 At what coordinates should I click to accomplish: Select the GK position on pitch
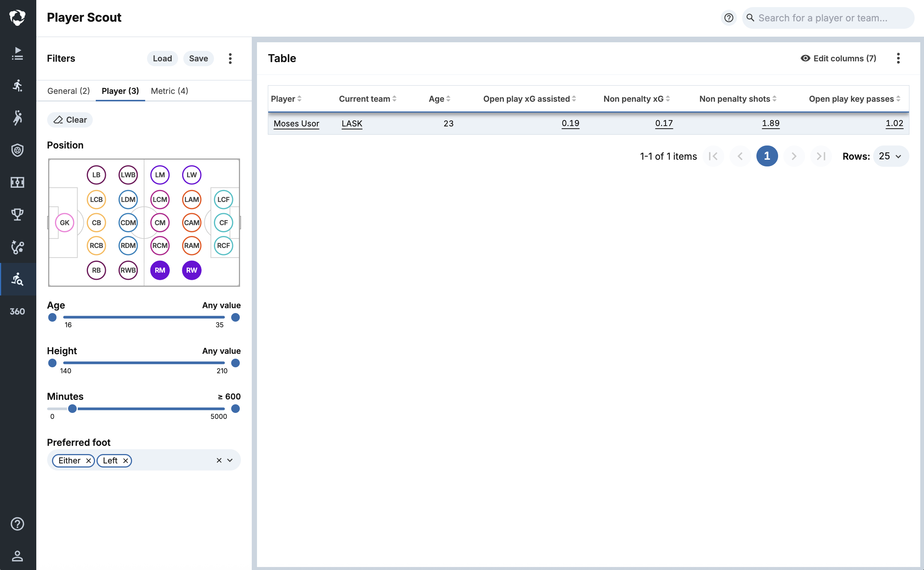[64, 223]
